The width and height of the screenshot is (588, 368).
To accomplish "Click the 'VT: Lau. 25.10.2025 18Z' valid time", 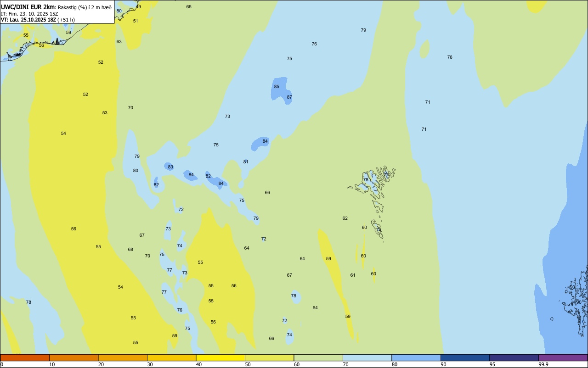I will (28, 20).
